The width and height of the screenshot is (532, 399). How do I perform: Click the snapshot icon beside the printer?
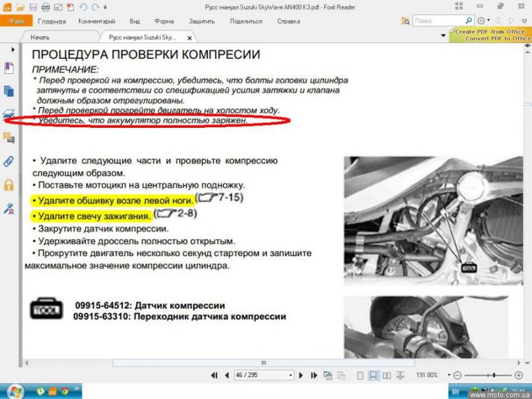(x=58, y=7)
